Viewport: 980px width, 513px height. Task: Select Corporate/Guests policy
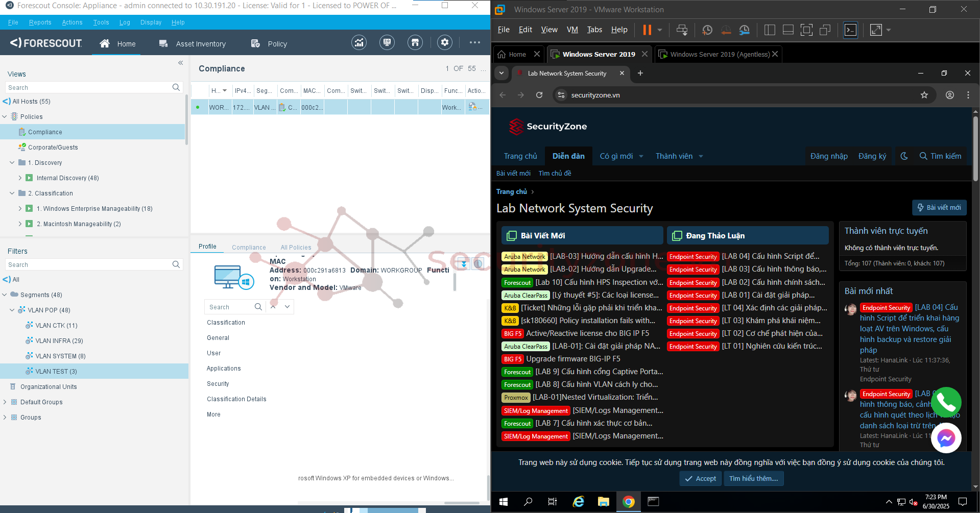coord(53,147)
